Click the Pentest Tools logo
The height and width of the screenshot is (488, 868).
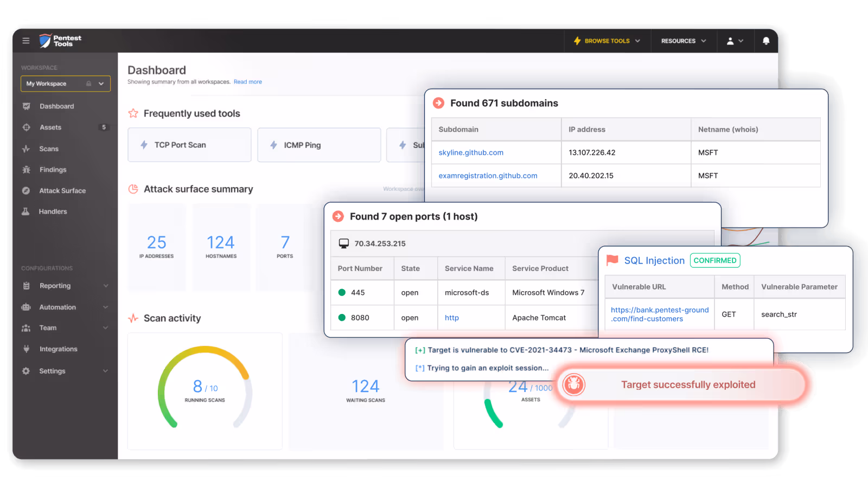pos(60,41)
